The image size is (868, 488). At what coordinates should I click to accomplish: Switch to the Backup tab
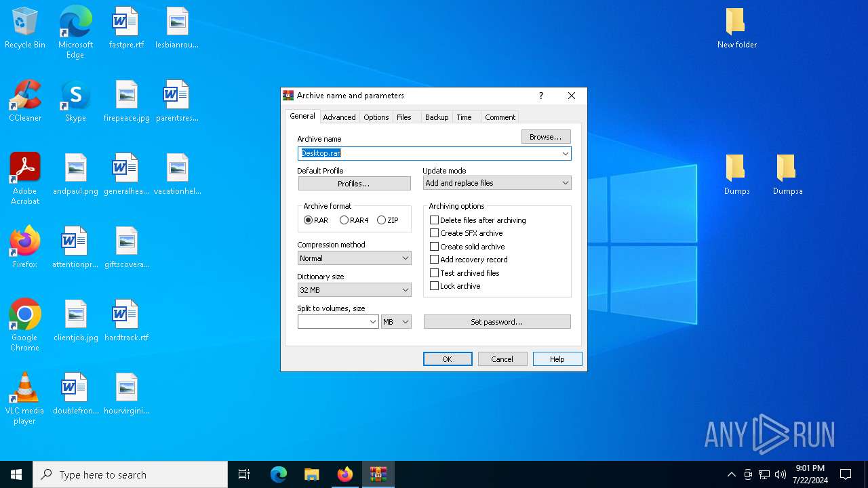(437, 117)
